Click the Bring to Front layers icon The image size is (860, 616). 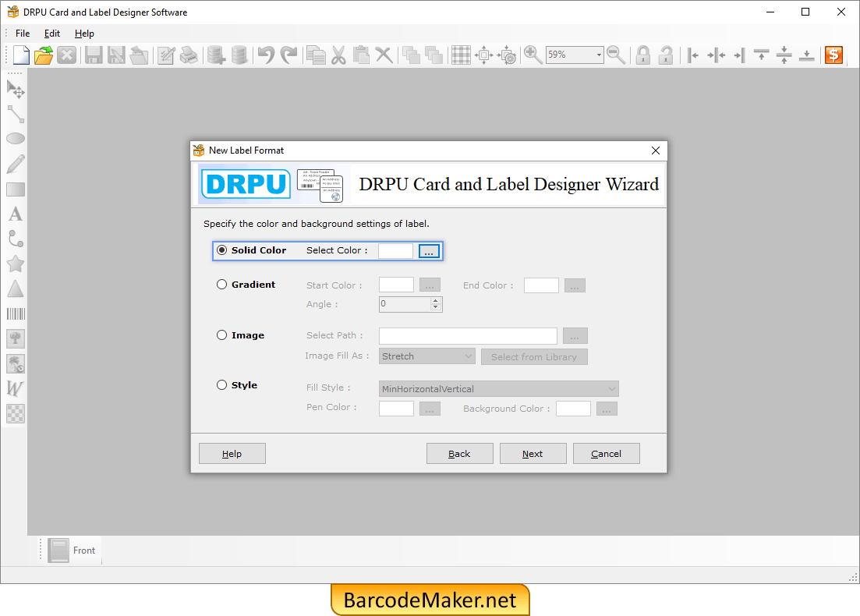[411, 55]
